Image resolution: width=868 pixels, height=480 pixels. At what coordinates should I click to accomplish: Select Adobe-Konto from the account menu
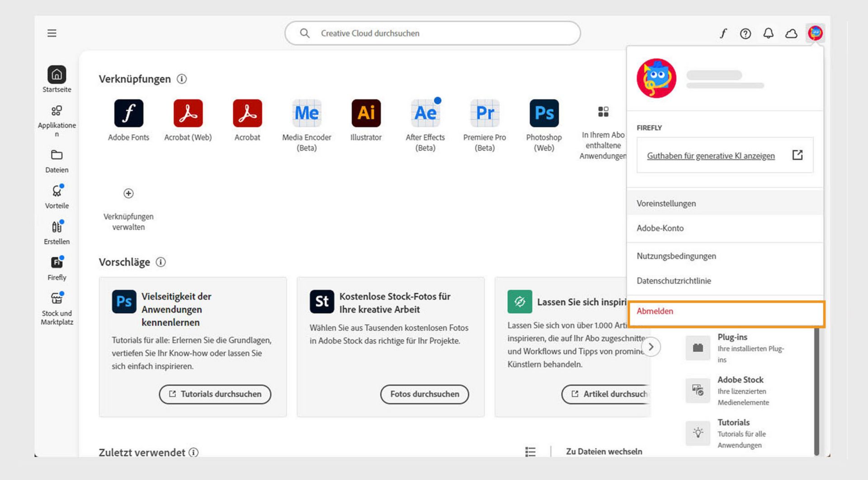coord(725,228)
